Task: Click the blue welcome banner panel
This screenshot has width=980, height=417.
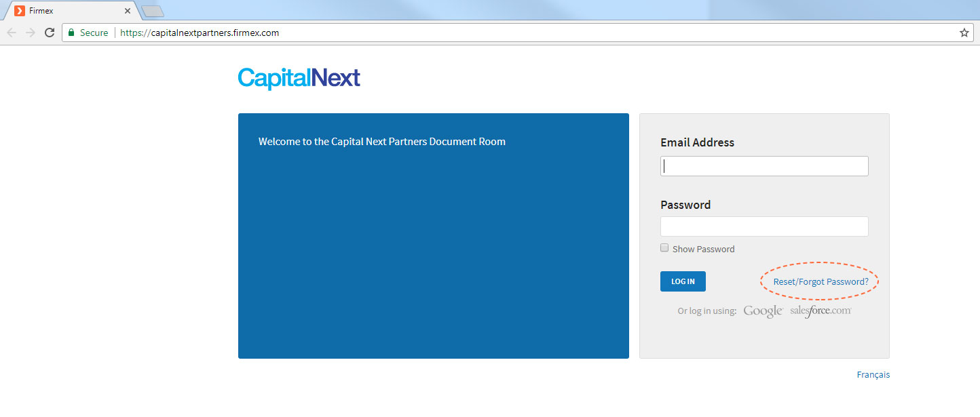Action: (x=434, y=236)
